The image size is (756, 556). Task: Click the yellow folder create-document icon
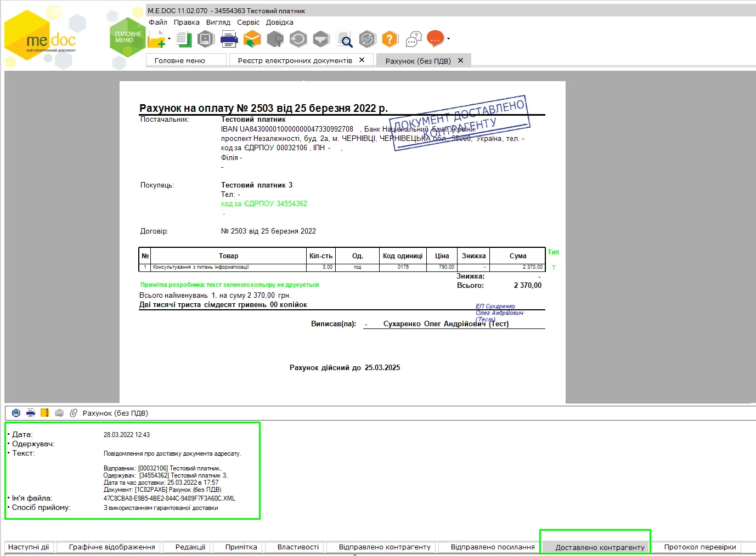[156, 39]
